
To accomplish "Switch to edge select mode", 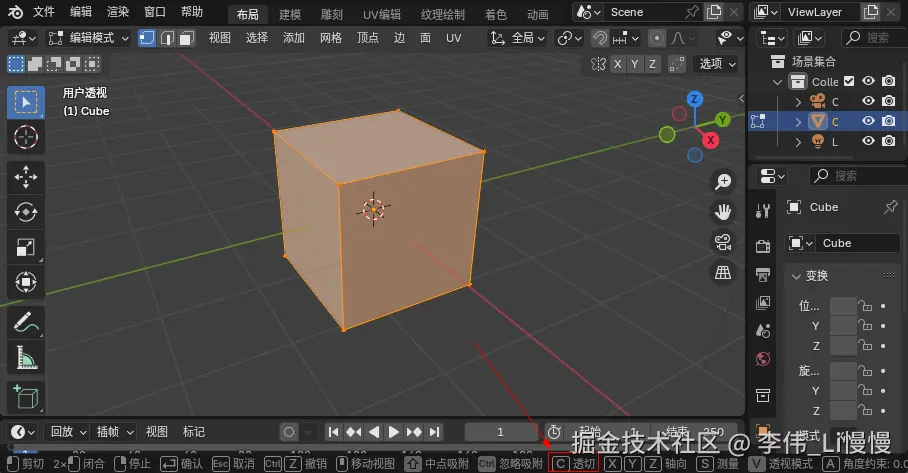I will pos(167,38).
